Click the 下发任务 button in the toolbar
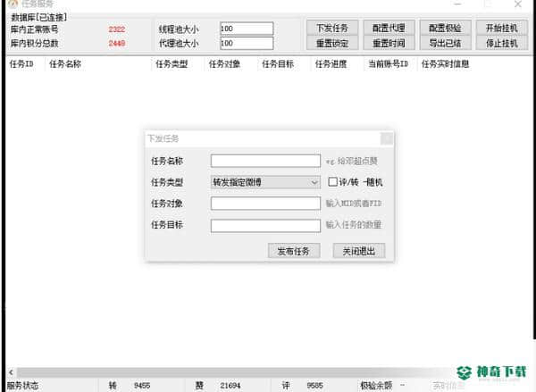536x392 pixels. (332, 28)
